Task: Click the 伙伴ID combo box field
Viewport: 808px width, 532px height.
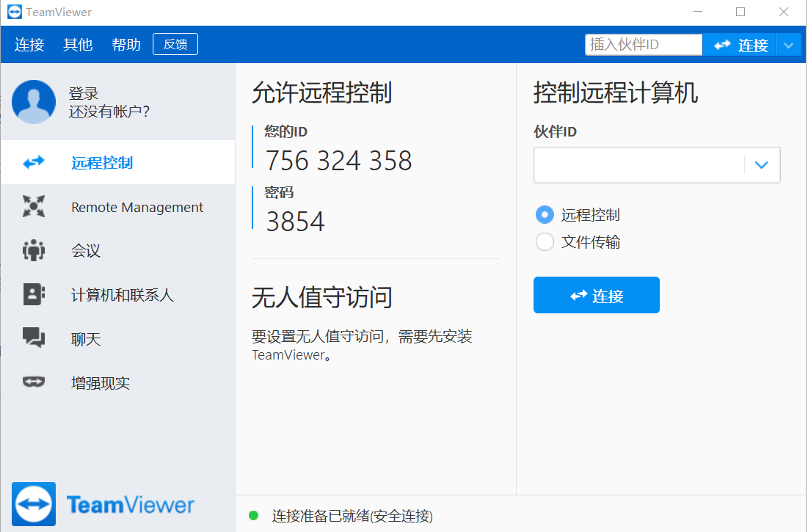Action: click(657, 165)
